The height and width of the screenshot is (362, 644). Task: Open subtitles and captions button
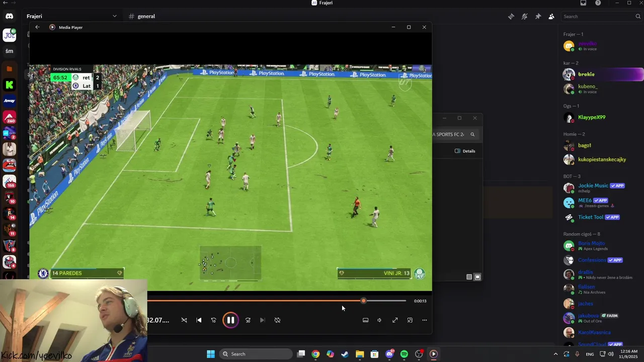(365, 320)
